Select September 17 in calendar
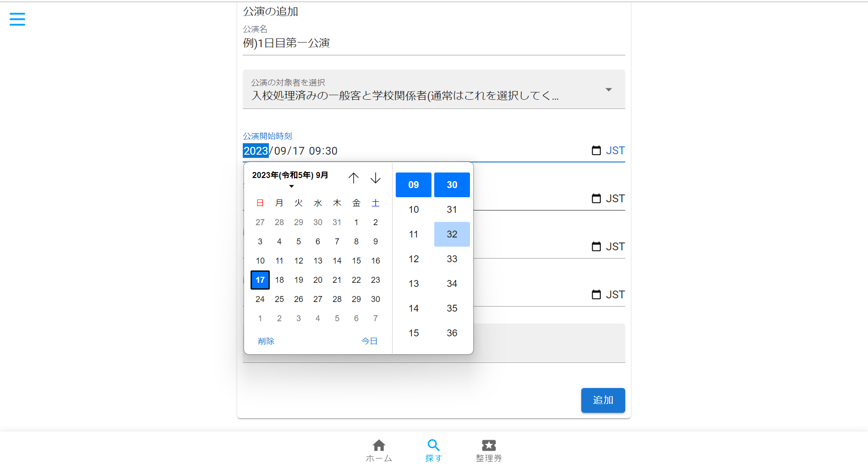868x469 pixels. point(260,280)
